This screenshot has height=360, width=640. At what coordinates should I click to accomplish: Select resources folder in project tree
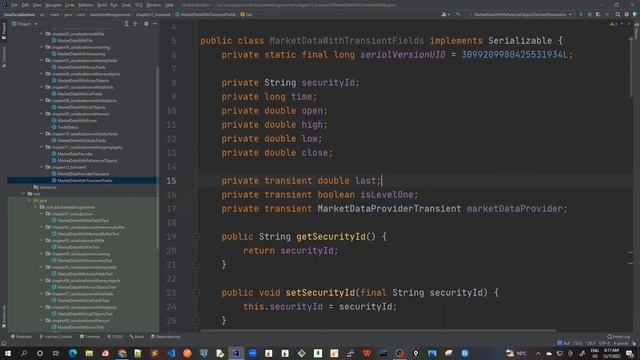point(45,187)
